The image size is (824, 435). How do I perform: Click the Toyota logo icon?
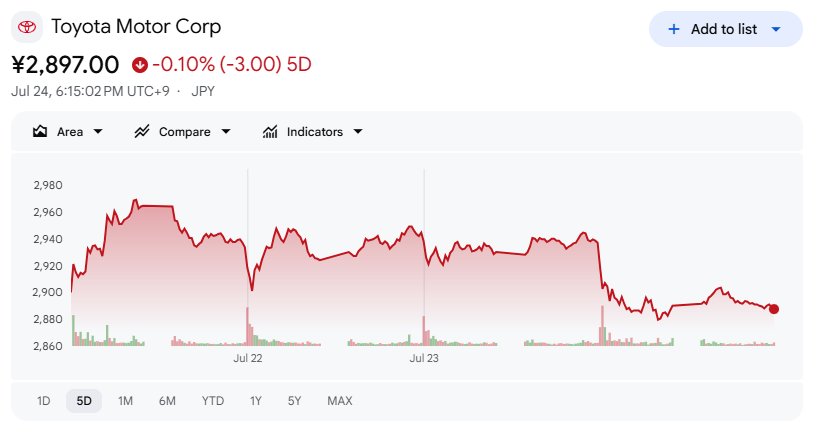point(27,27)
